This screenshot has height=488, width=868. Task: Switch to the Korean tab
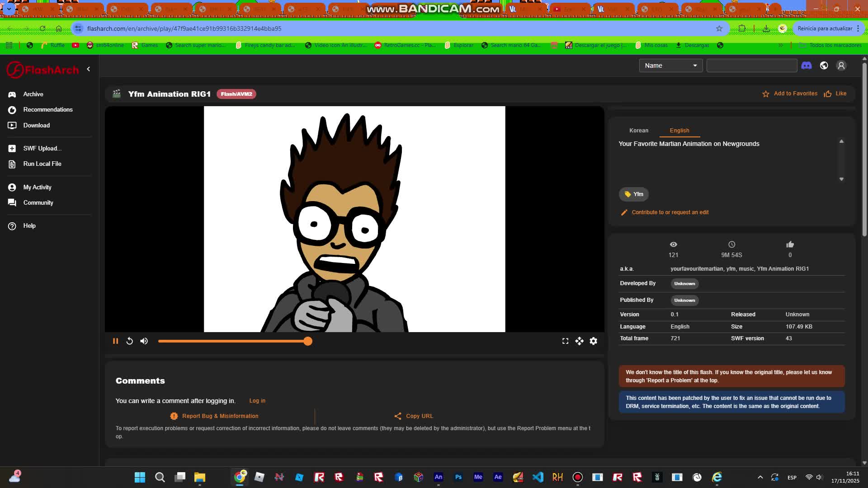point(639,130)
